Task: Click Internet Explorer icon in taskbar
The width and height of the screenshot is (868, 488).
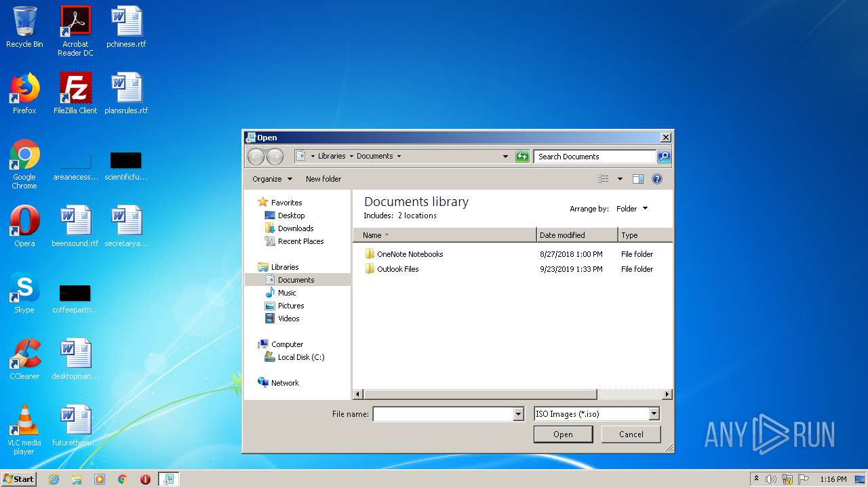Action: click(54, 479)
